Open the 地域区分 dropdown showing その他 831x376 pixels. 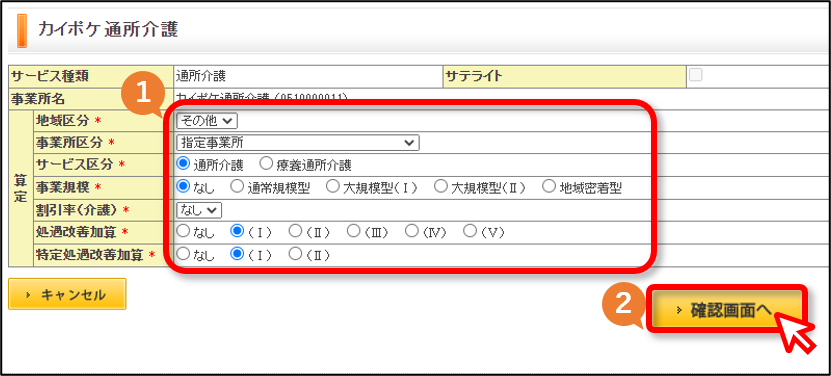[x=207, y=121]
